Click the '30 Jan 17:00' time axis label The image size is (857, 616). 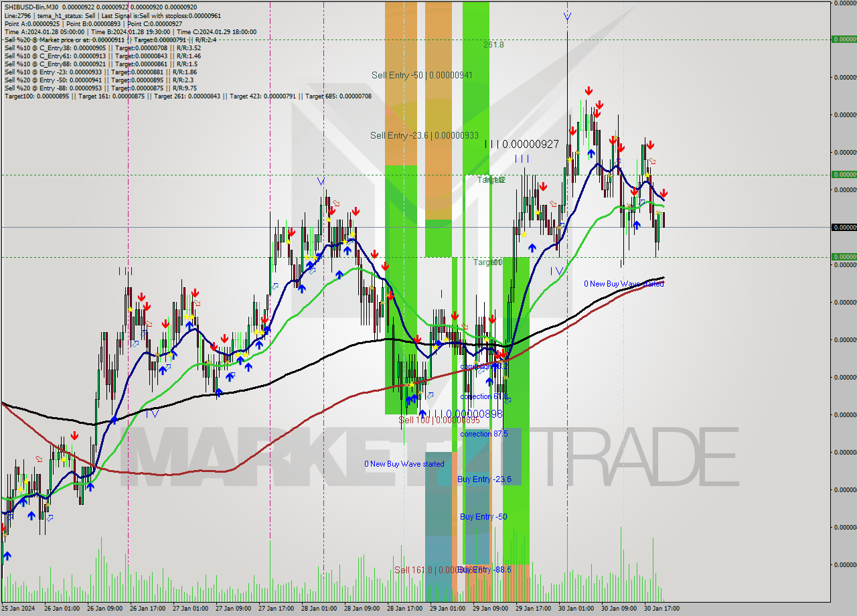tap(661, 609)
